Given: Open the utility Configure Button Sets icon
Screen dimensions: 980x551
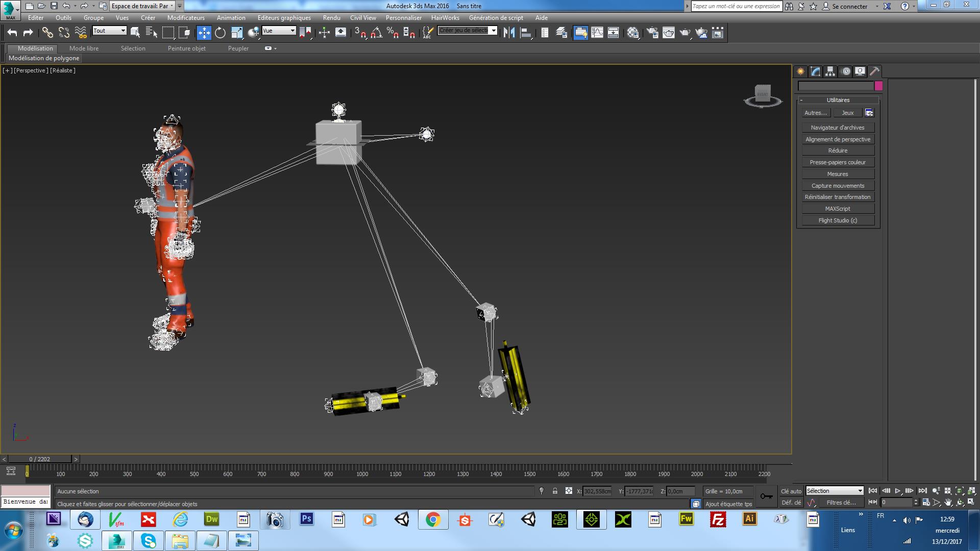Looking at the screenshot, I should [x=869, y=113].
